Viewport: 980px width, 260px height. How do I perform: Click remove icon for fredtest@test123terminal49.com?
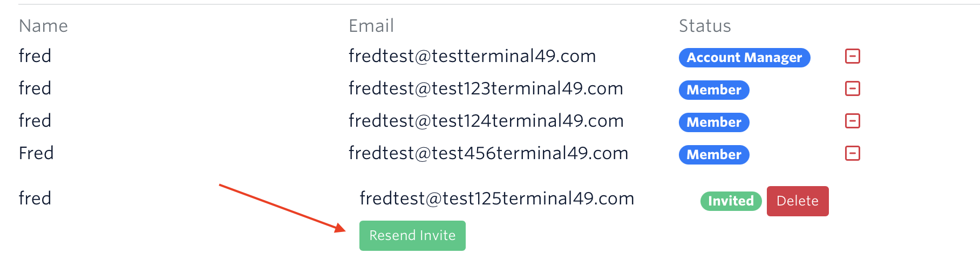(852, 88)
